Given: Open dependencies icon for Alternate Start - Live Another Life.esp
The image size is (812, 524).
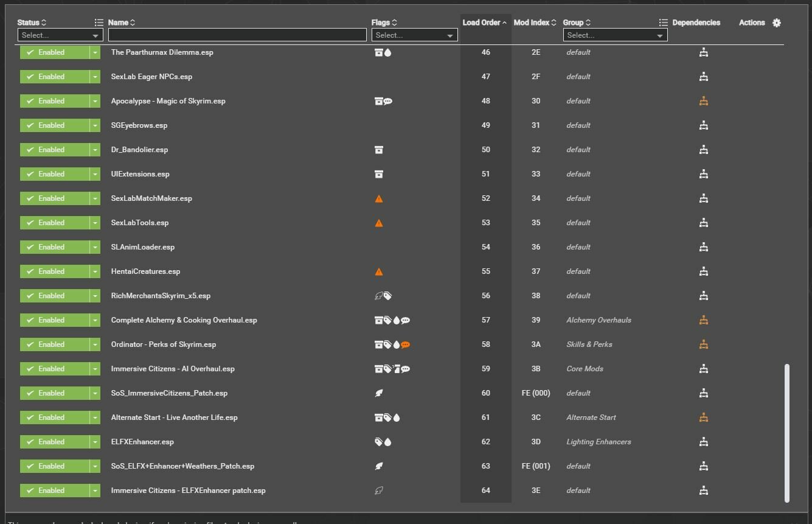Looking at the screenshot, I should (703, 417).
